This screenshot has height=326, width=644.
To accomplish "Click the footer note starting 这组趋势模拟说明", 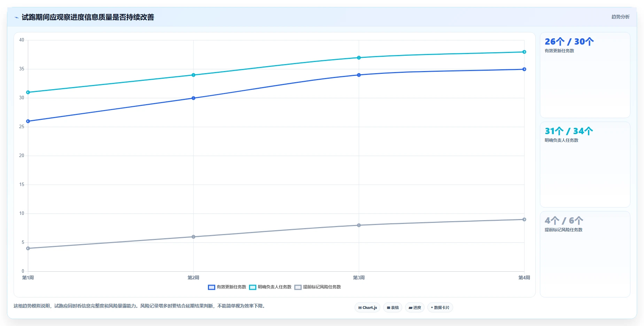I will click(140, 306).
